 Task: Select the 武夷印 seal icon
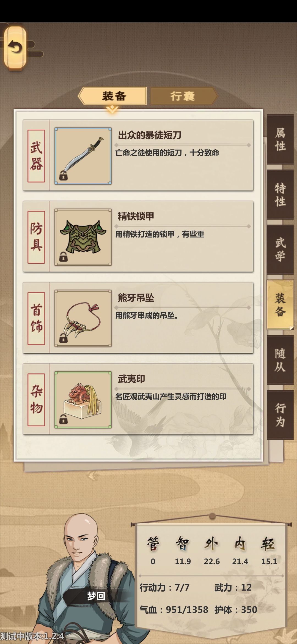click(x=83, y=400)
